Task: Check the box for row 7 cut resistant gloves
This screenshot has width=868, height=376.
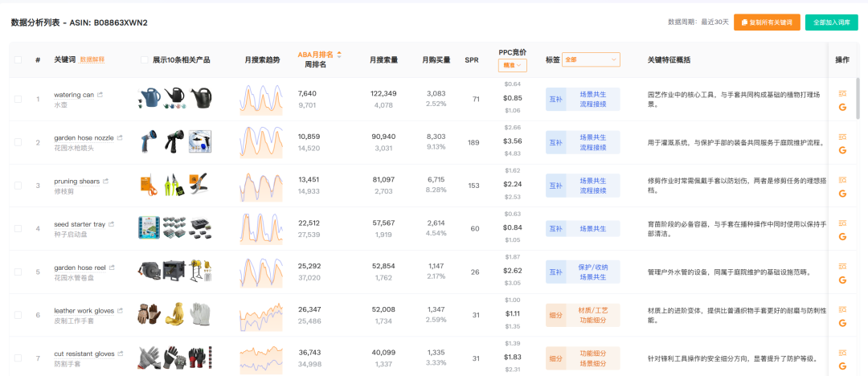Action: (x=18, y=358)
